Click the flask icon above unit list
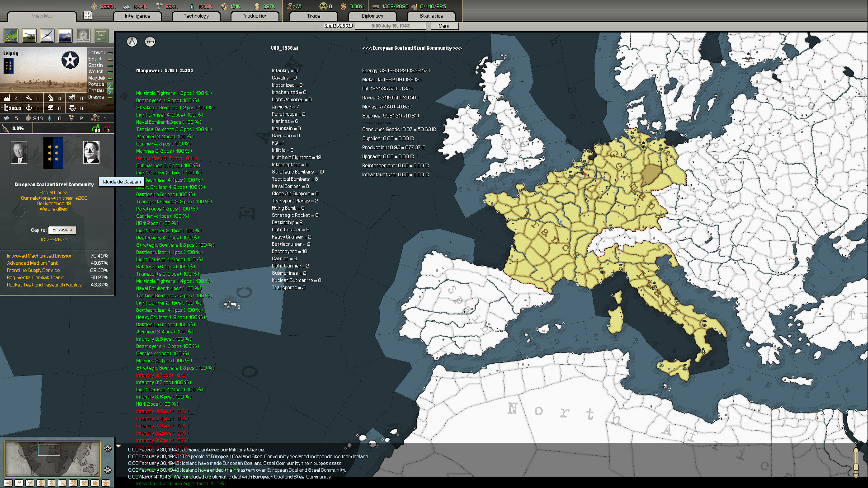Viewport: 868px width, 488px height. click(x=132, y=42)
